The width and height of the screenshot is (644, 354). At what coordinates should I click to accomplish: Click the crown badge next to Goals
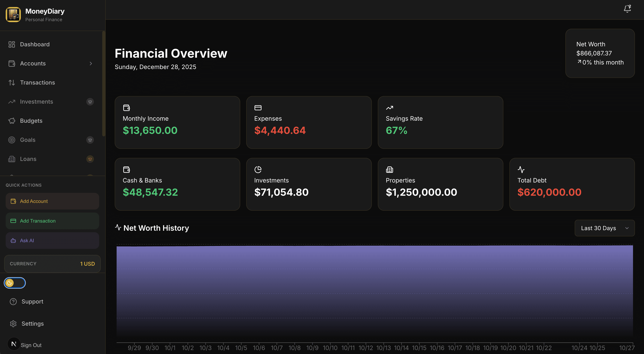[90, 140]
